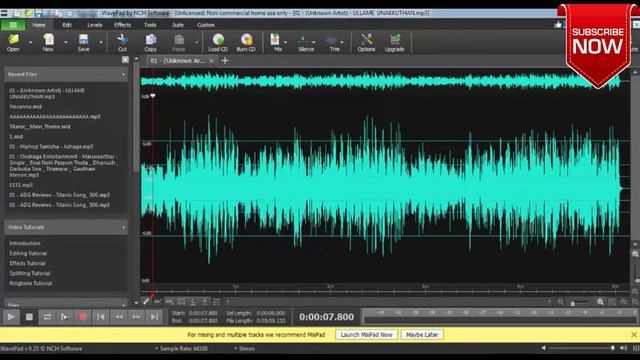Open the Ringtone Tutorial link
This screenshot has width=640, height=360.
pos(31,283)
